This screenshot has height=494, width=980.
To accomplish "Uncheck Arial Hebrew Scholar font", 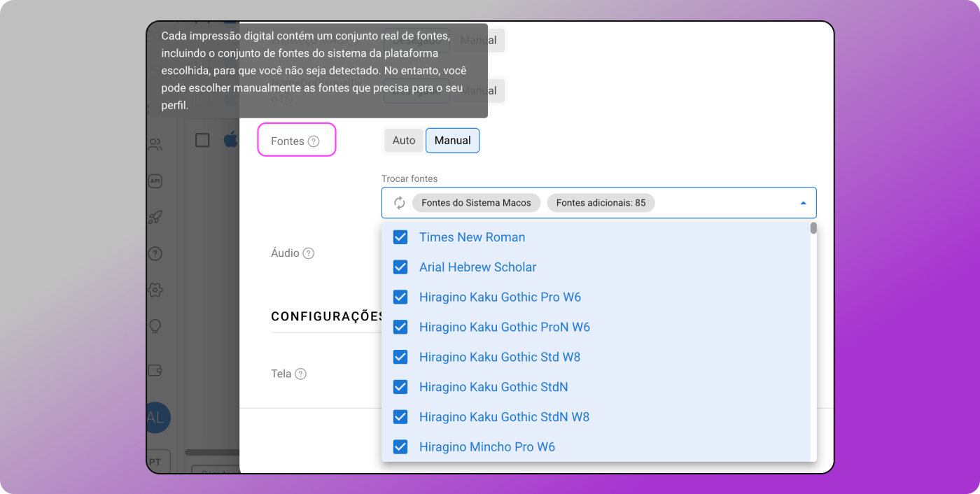I will pos(400,267).
